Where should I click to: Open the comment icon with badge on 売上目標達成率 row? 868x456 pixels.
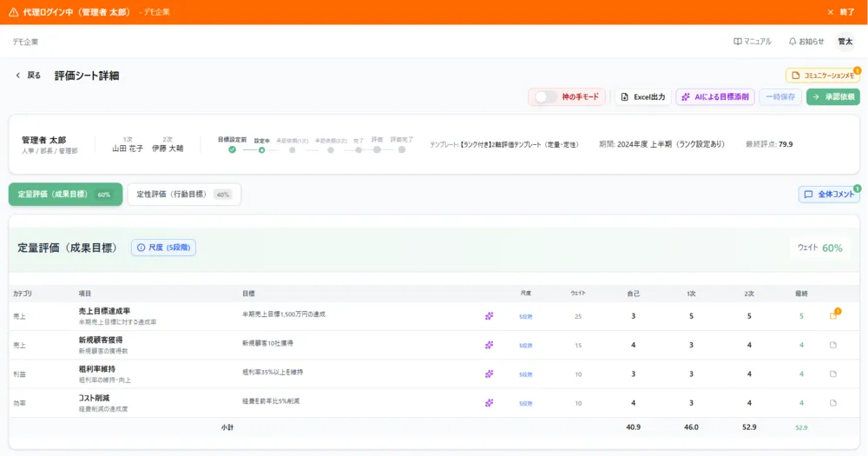pyautogui.click(x=833, y=315)
